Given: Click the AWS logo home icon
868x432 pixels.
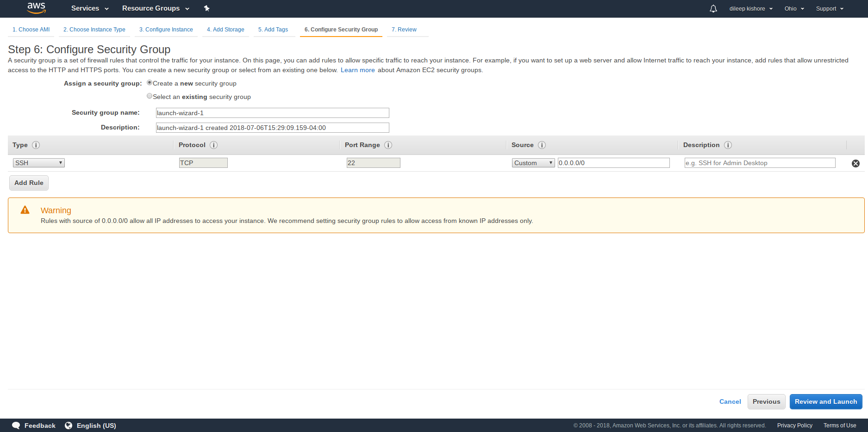Looking at the screenshot, I should 36,8.
